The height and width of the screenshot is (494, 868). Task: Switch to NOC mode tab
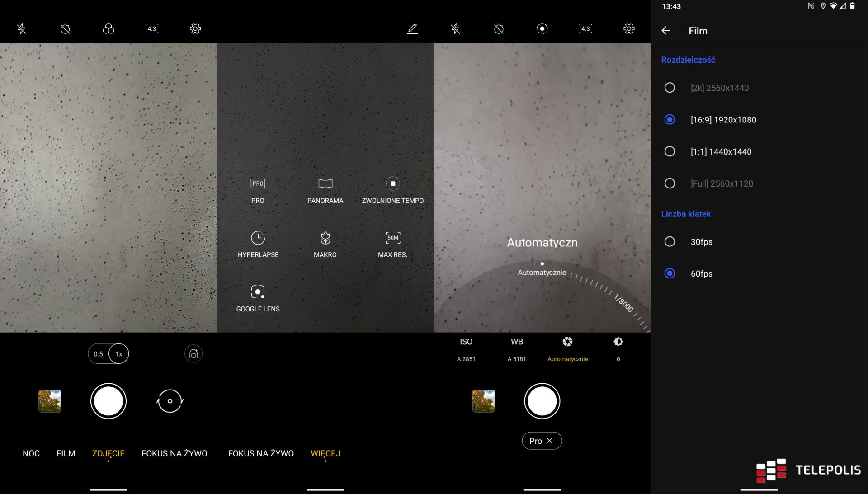click(31, 453)
